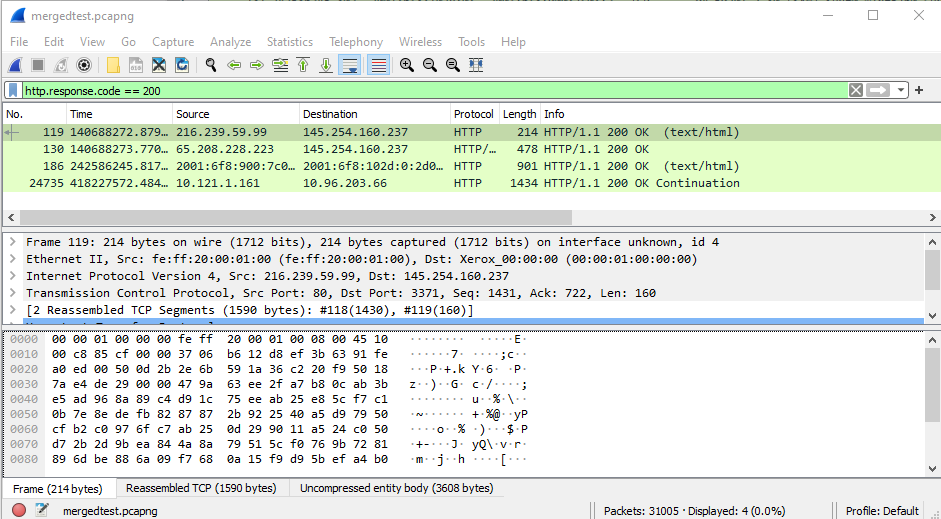Open recent filters dropdown arrow
The width and height of the screenshot is (941, 519).
pyautogui.click(x=900, y=91)
